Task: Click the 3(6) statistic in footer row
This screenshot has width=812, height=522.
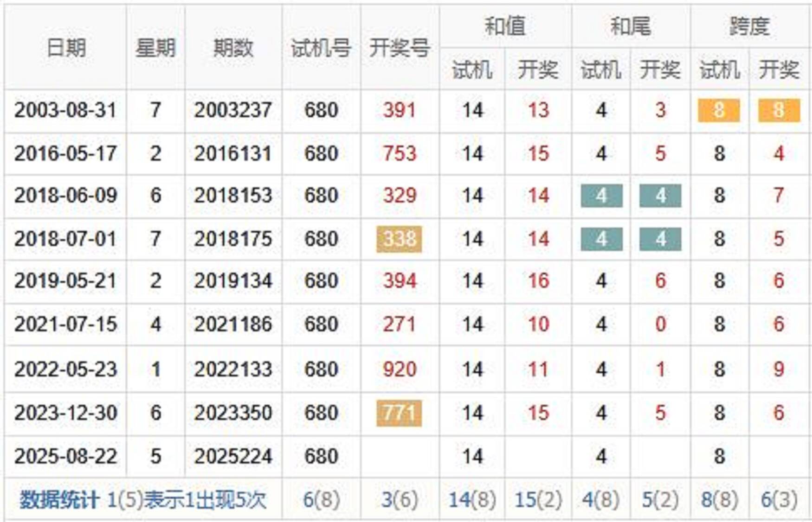Action: point(400,500)
